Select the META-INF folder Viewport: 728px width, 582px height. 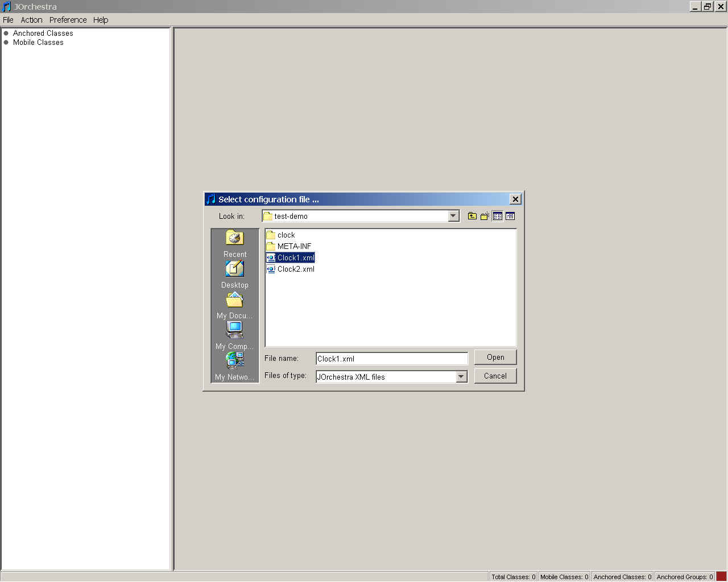(294, 247)
